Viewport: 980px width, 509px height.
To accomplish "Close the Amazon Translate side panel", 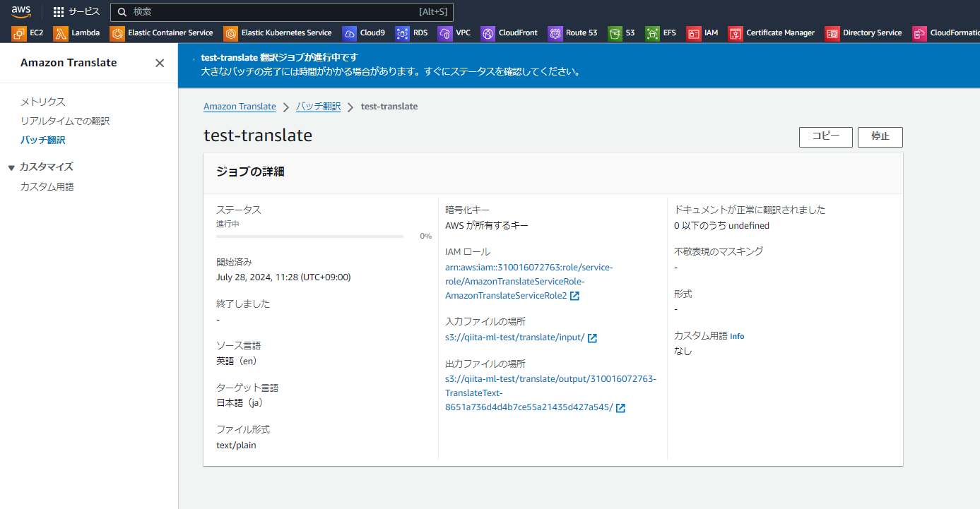I will click(x=160, y=63).
